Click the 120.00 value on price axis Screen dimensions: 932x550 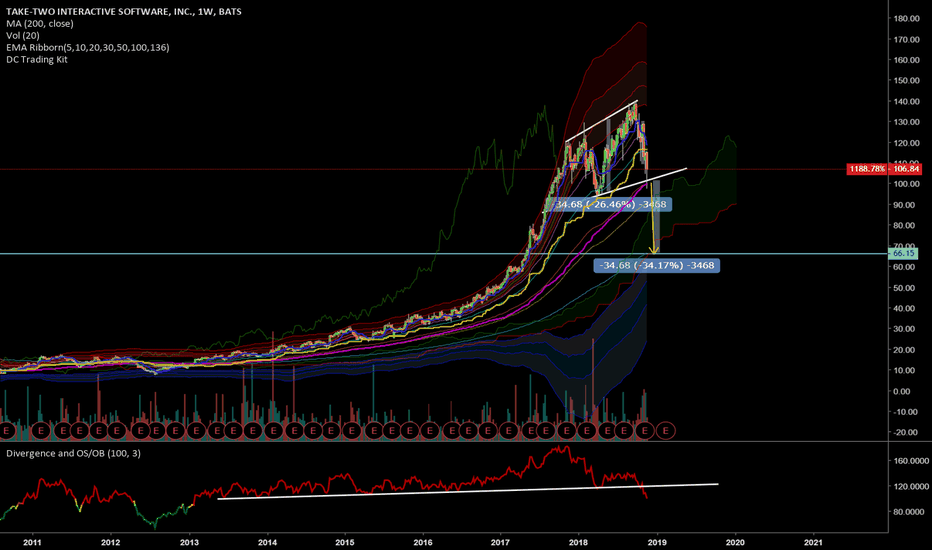pos(907,143)
